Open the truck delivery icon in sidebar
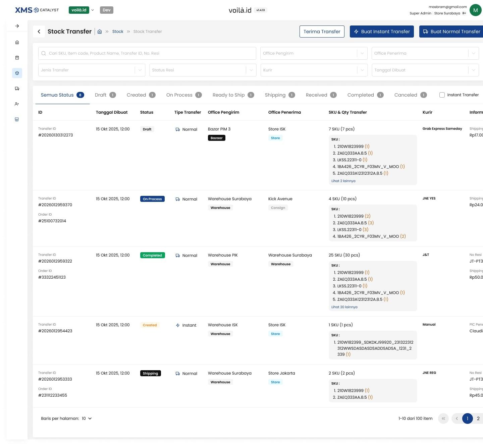Screen dimensions: 483x448 coord(17,89)
